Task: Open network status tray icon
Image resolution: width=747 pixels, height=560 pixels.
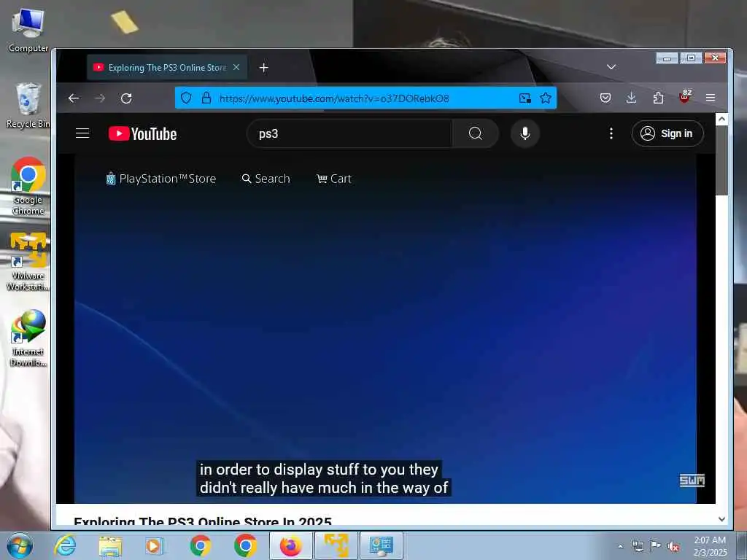Action: (x=638, y=546)
